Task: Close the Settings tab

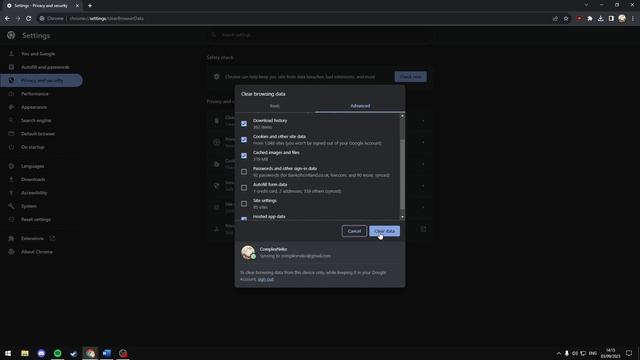Action: [x=77, y=6]
